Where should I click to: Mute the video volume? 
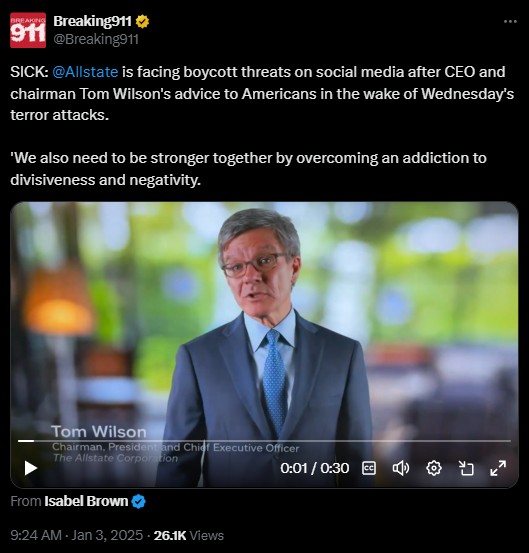point(401,468)
